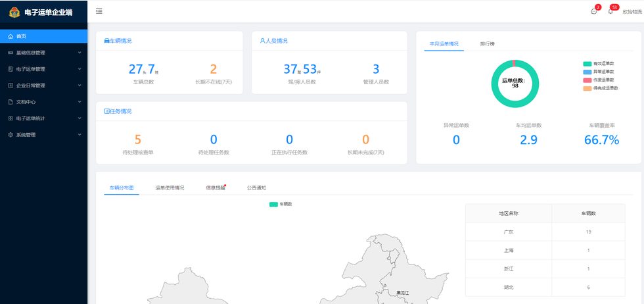The image size is (644, 304).
Task: Click the donut chart showing 运单总数 98
Action: pos(515,84)
